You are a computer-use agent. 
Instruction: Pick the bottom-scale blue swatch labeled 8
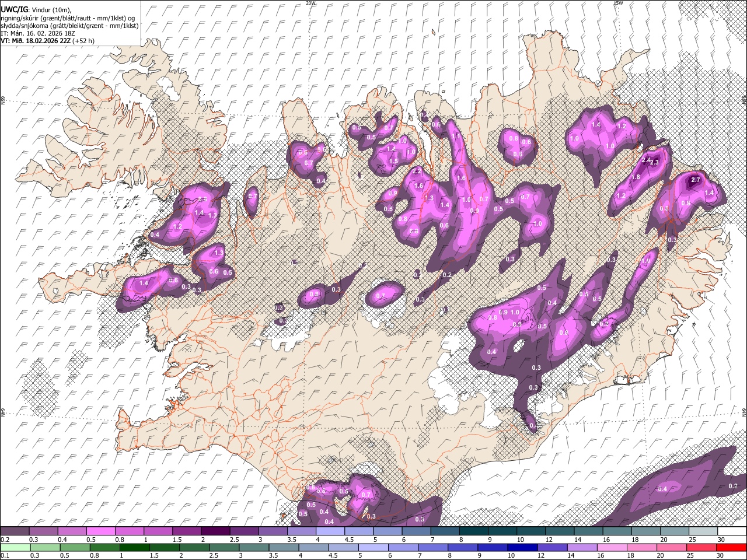point(463,547)
